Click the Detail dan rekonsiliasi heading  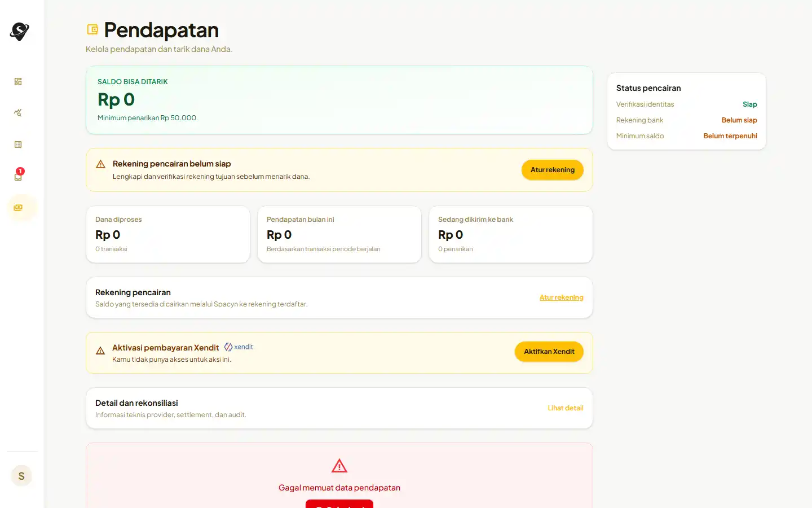136,403
